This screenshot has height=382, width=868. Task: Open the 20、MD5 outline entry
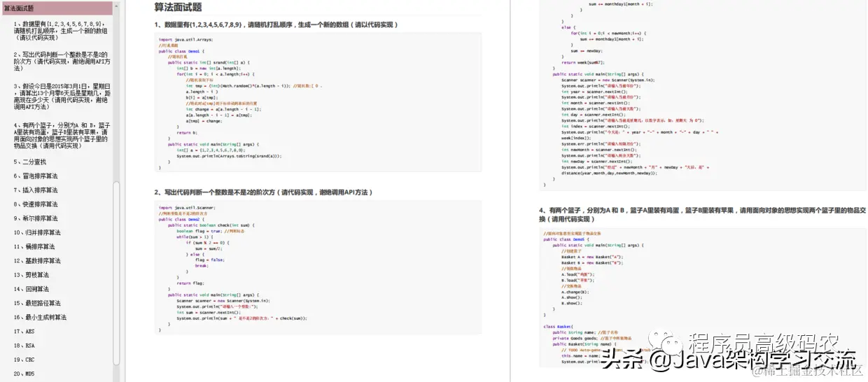point(24,374)
